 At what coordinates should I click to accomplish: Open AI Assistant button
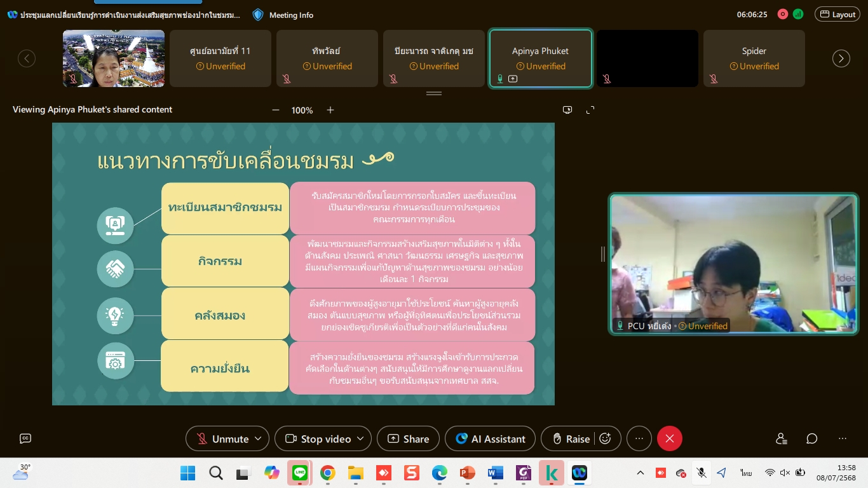[x=491, y=438]
